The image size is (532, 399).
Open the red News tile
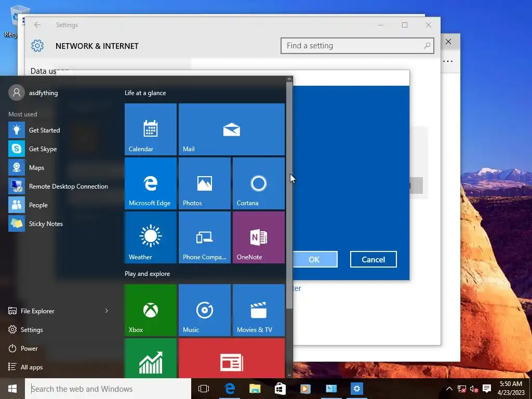(x=231, y=358)
